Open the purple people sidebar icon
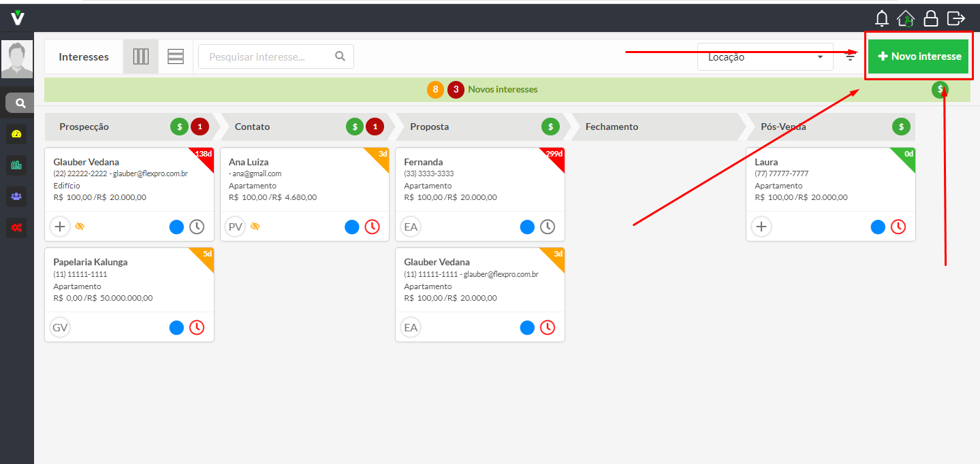 tap(17, 196)
